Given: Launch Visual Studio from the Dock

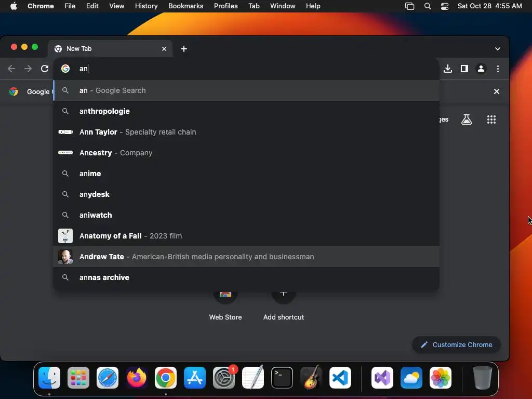Looking at the screenshot, I should 382,378.
